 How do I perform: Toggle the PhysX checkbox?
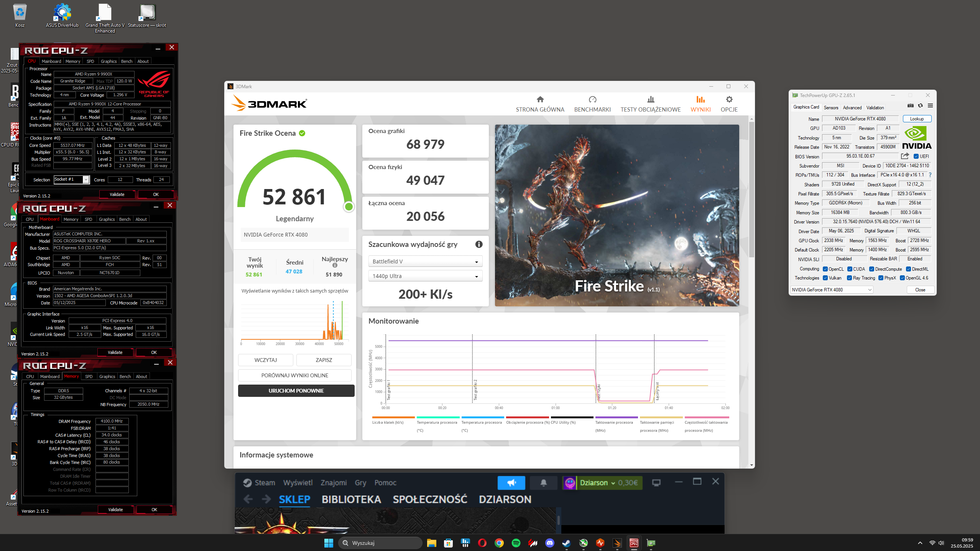tap(881, 278)
